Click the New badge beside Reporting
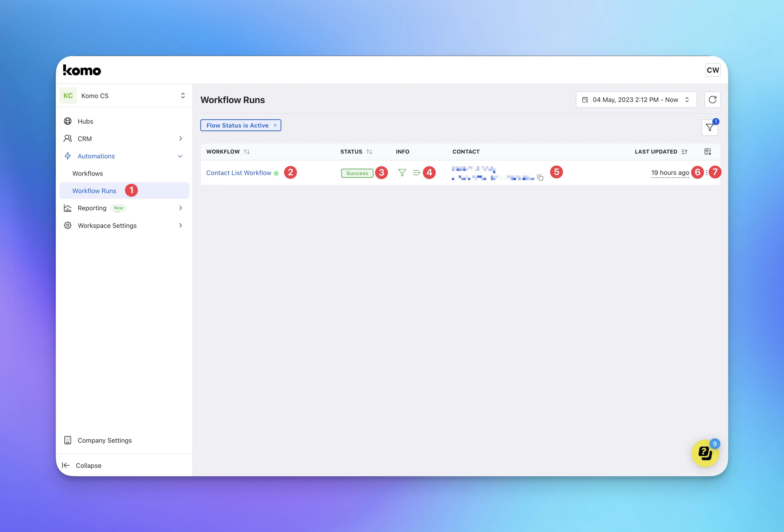Image resolution: width=784 pixels, height=532 pixels. pyautogui.click(x=118, y=208)
